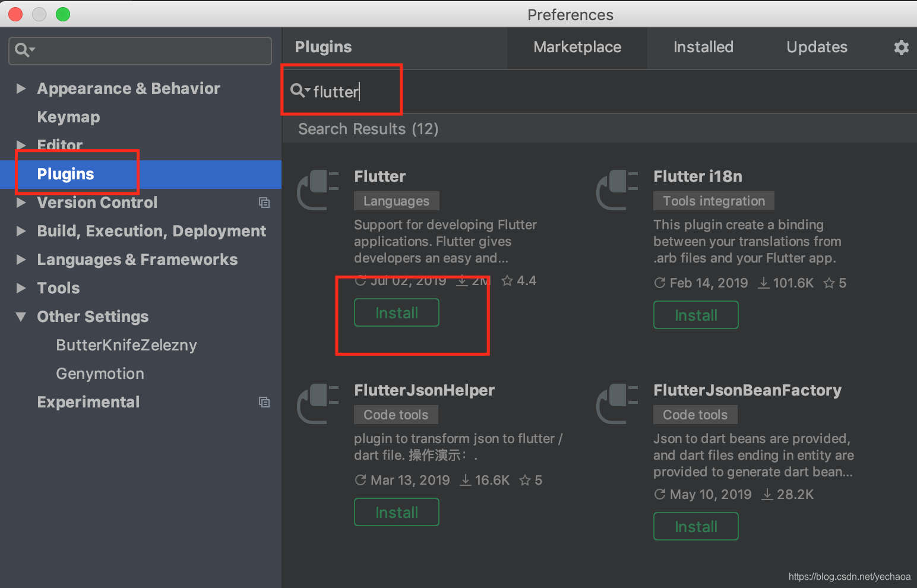Switch to the Marketplace tab

(577, 47)
